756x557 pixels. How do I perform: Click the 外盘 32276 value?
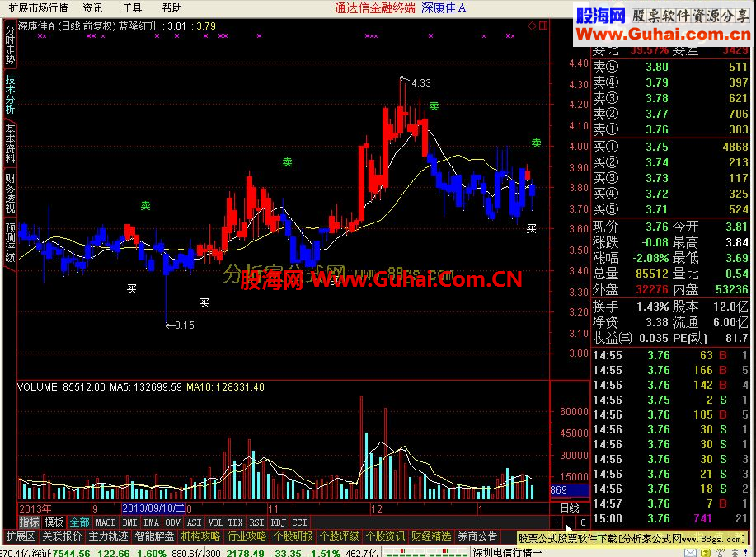pos(652,289)
